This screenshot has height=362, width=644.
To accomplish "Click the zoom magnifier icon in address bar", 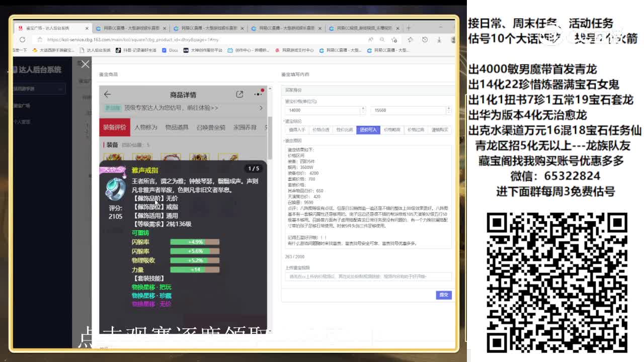I will (x=383, y=39).
